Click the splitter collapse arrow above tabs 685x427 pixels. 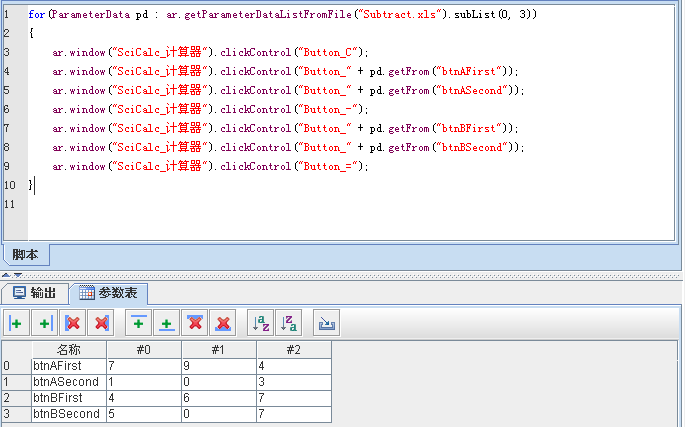tap(7, 274)
